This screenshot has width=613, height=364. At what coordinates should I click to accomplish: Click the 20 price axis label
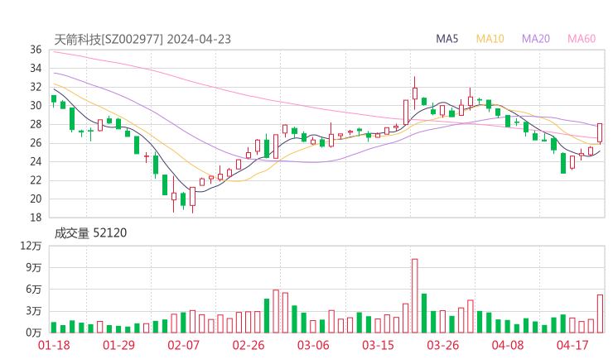tap(36, 199)
